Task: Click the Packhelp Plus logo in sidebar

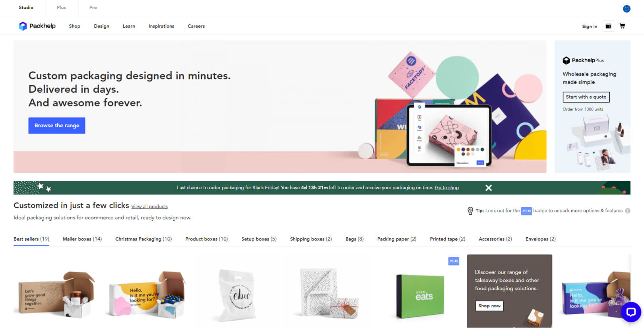Action: (583, 60)
